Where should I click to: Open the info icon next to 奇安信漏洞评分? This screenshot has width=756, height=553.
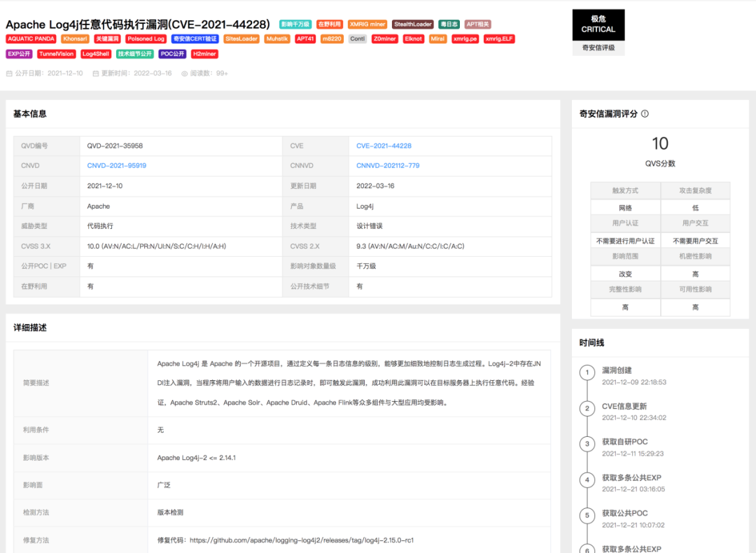click(x=645, y=114)
